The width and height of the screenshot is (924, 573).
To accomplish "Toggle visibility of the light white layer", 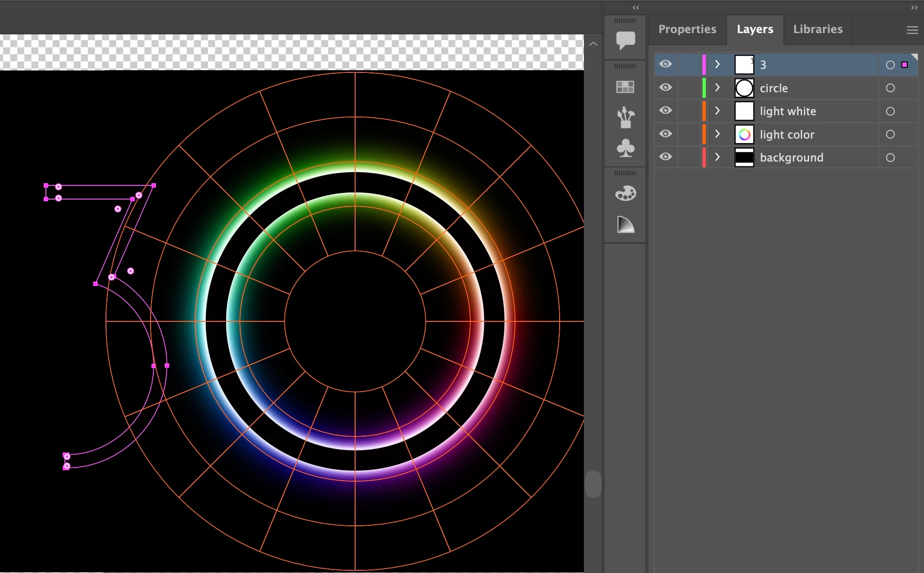I will [666, 110].
